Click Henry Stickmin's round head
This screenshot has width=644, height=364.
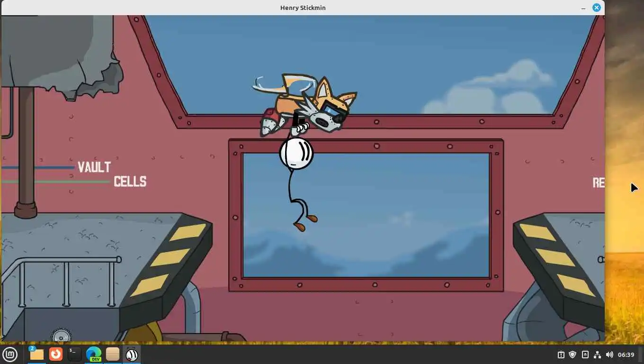tap(296, 153)
